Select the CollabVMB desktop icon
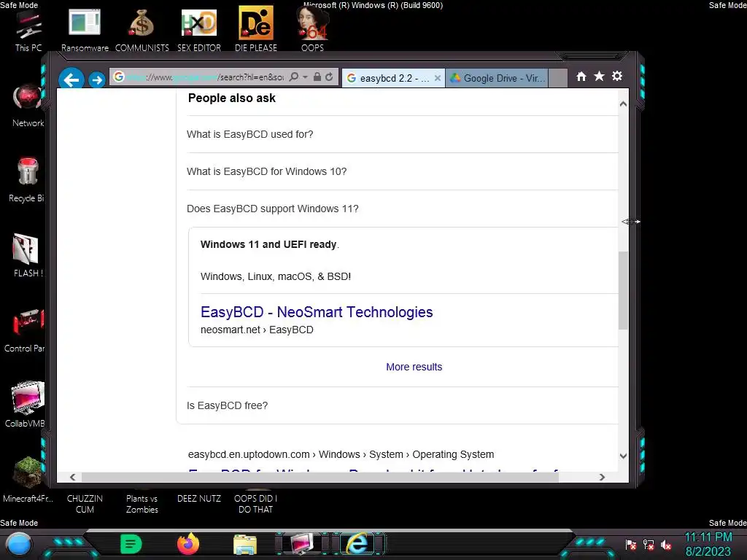This screenshot has height=560, width=747. coord(26,405)
